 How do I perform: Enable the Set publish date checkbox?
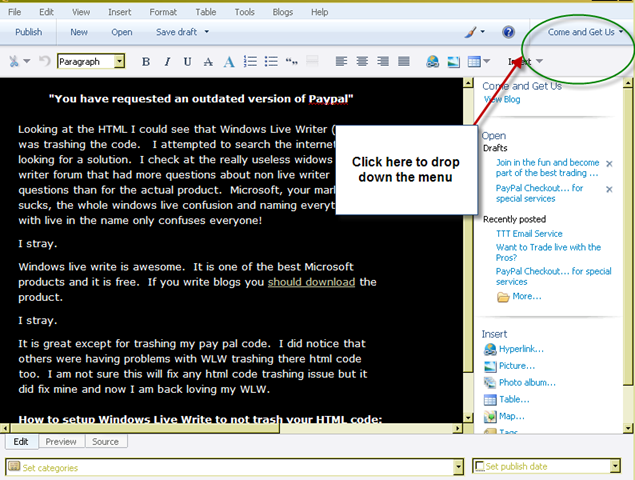(x=479, y=466)
